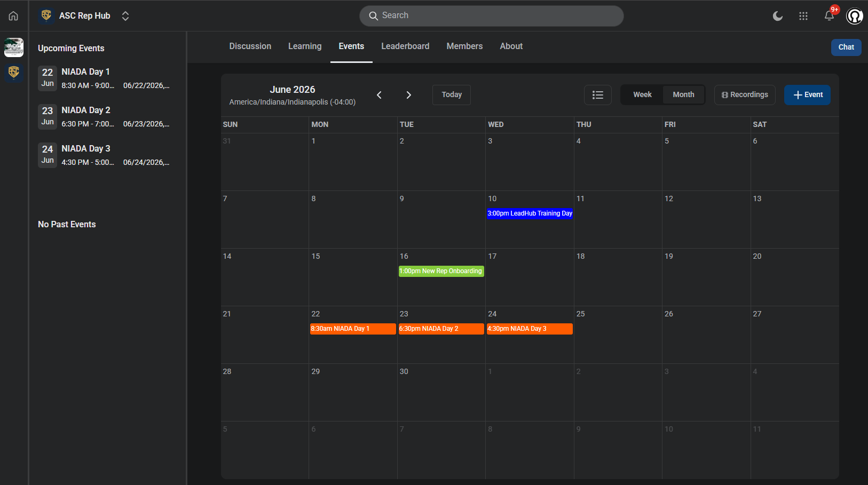Switch to the Discussion tab
The image size is (868, 485).
pos(250,46)
